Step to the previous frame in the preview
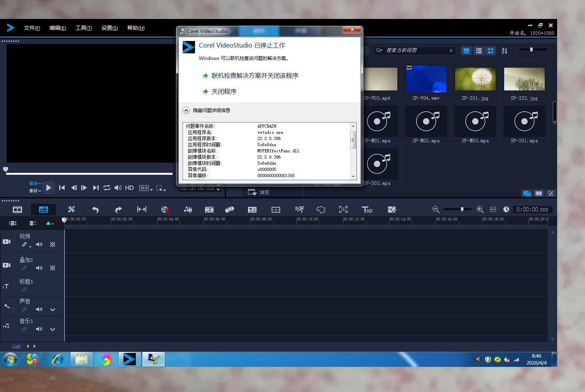This screenshot has width=585, height=392. (74, 188)
